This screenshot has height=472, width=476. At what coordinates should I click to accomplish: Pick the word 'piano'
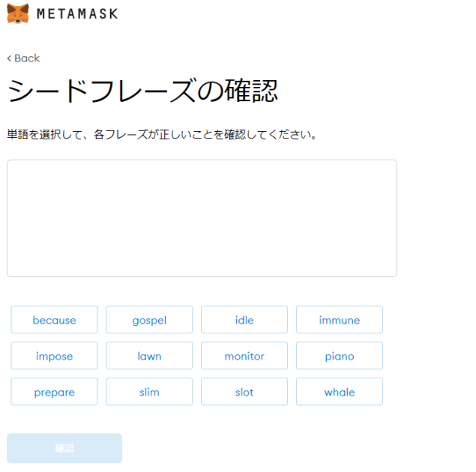point(340,356)
